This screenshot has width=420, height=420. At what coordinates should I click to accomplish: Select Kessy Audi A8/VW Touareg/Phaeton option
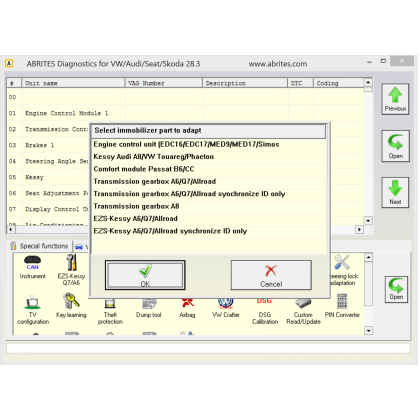click(209, 157)
